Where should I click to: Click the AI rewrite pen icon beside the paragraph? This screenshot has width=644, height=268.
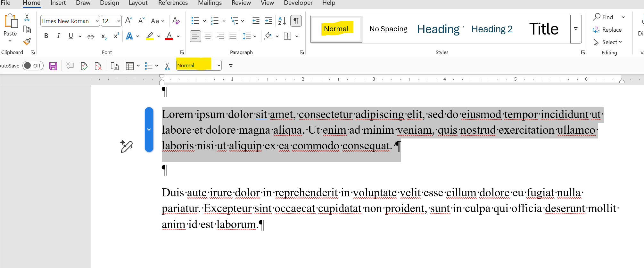pyautogui.click(x=126, y=146)
